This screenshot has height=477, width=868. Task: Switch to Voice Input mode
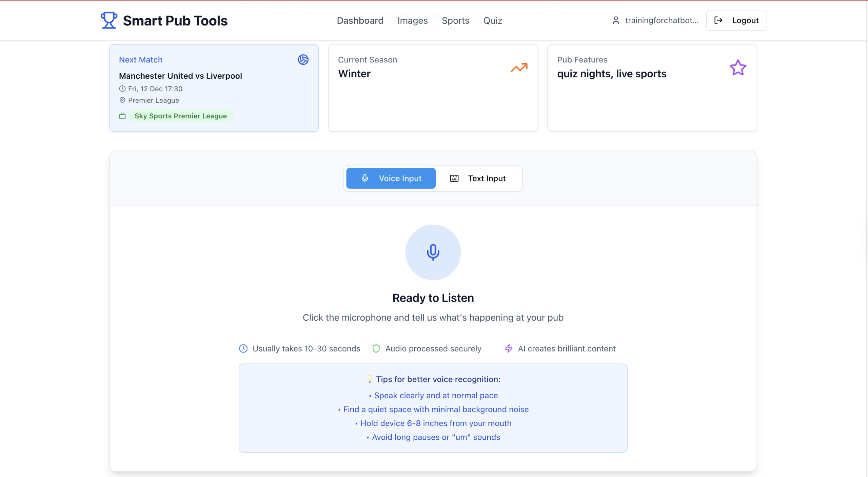[391, 178]
